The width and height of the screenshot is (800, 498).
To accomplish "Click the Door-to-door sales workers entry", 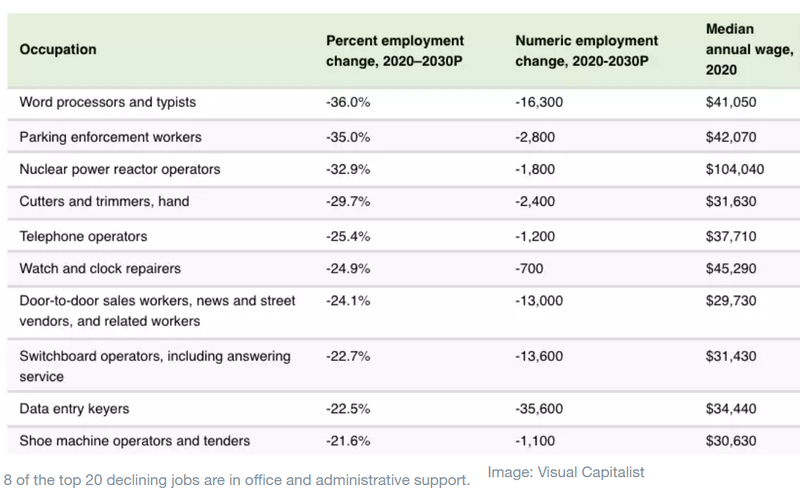I will 157,311.
